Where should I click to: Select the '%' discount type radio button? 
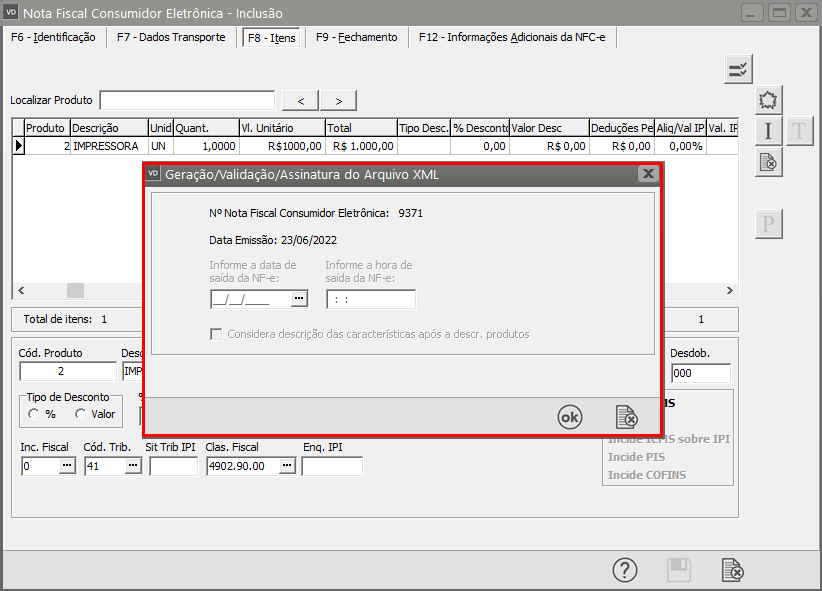coord(34,414)
